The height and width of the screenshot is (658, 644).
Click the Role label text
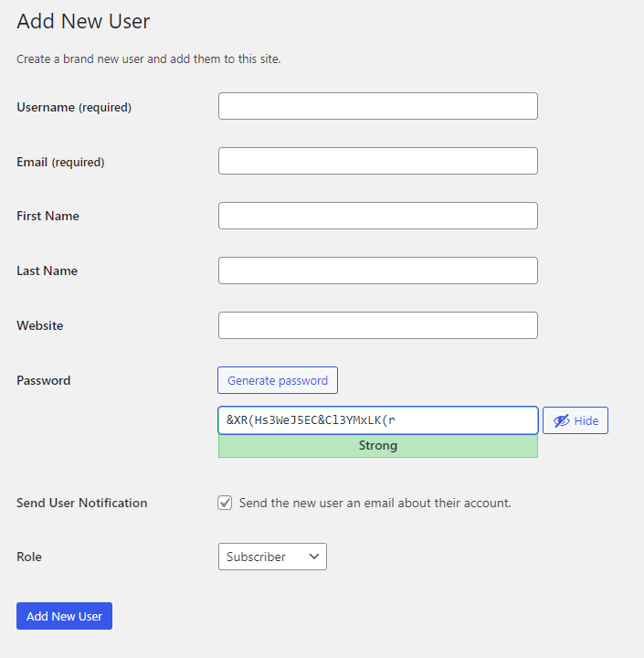tap(29, 557)
